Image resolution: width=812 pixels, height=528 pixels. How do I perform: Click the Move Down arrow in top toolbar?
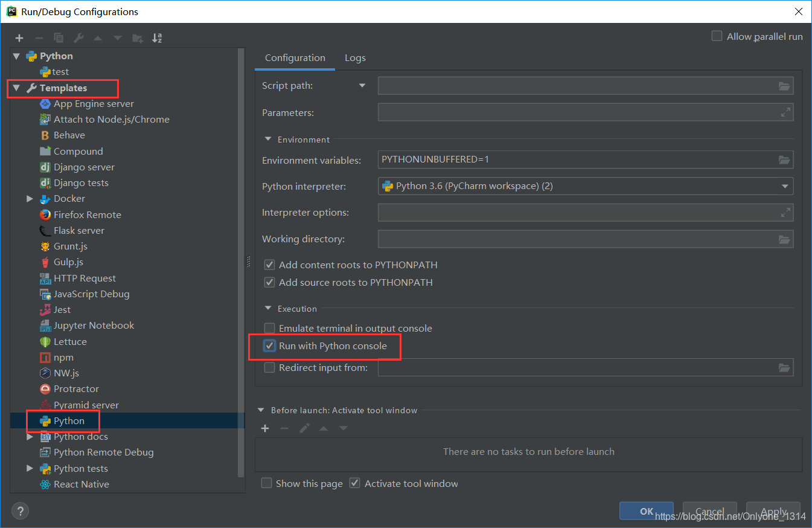[118, 38]
